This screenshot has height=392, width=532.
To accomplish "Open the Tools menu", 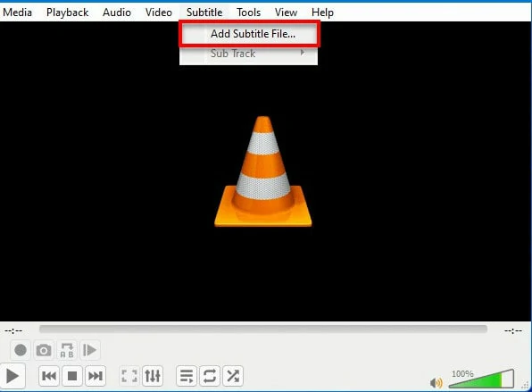I will click(249, 13).
